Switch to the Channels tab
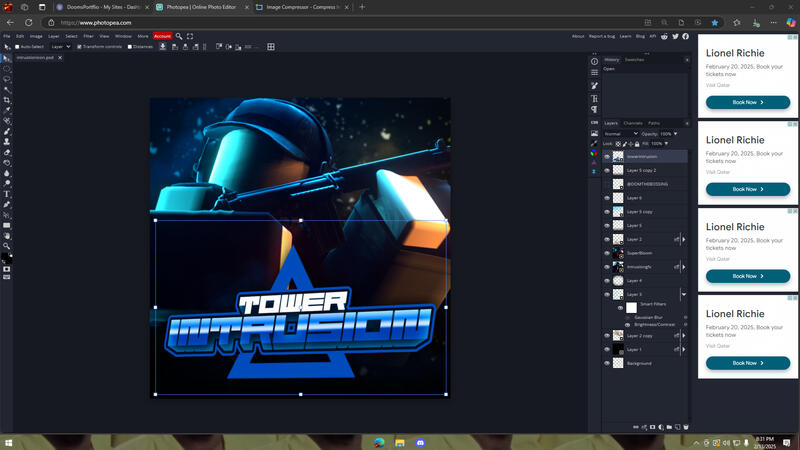 point(633,123)
